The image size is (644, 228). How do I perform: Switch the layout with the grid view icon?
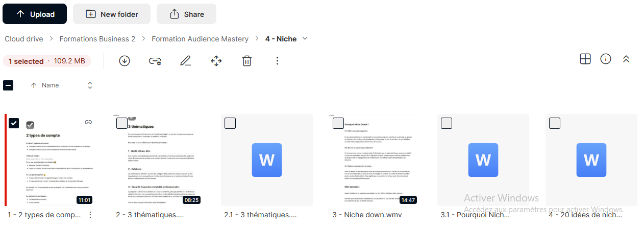585,59
